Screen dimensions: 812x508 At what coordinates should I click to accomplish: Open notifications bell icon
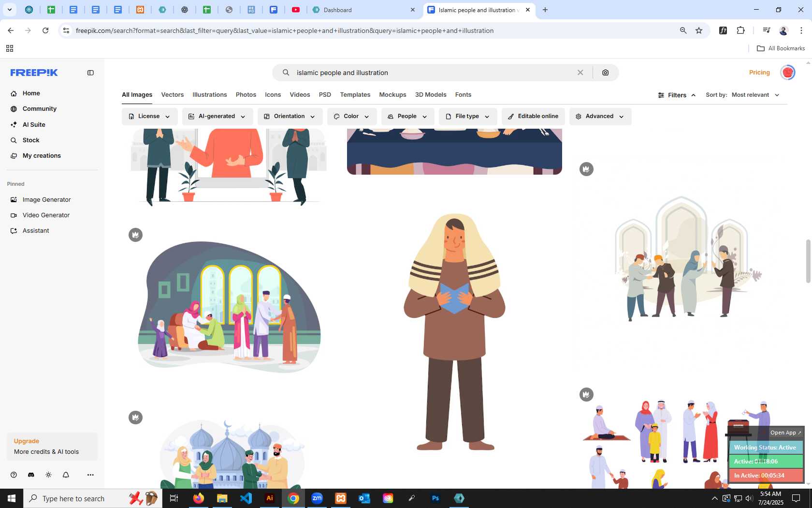(66, 475)
